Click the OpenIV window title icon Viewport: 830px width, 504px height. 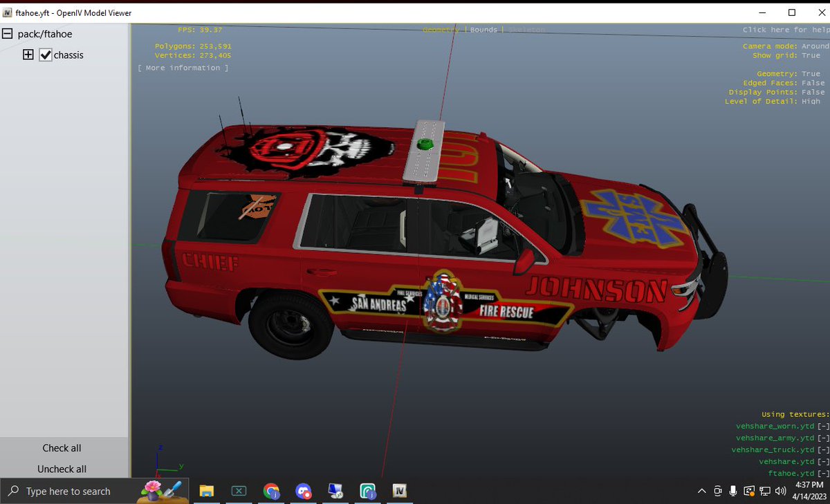coord(7,12)
